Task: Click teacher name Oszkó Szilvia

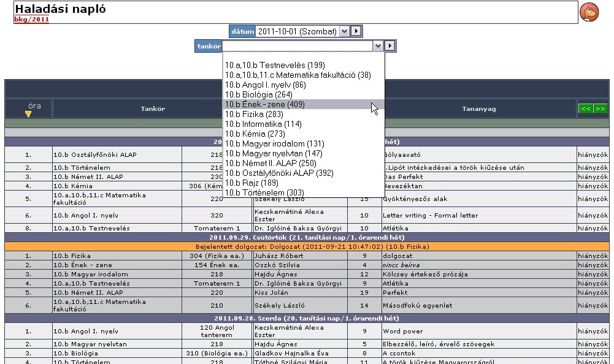Action: coord(277,265)
